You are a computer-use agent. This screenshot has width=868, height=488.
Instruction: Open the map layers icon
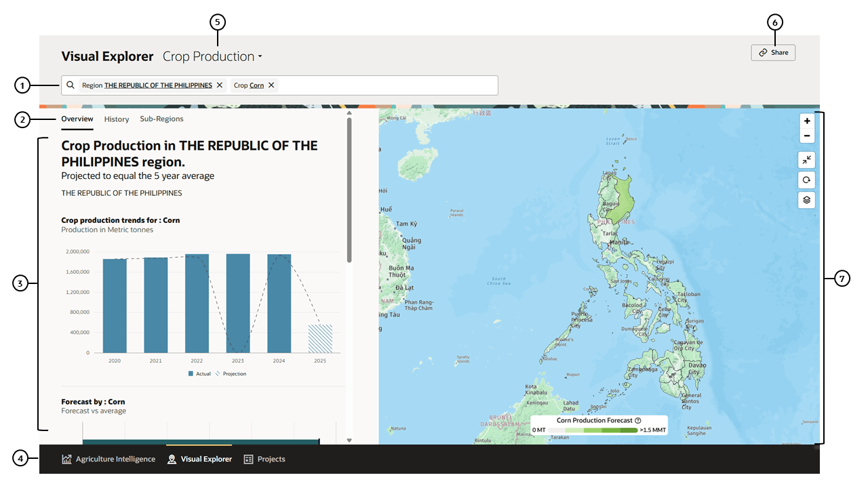coord(806,199)
